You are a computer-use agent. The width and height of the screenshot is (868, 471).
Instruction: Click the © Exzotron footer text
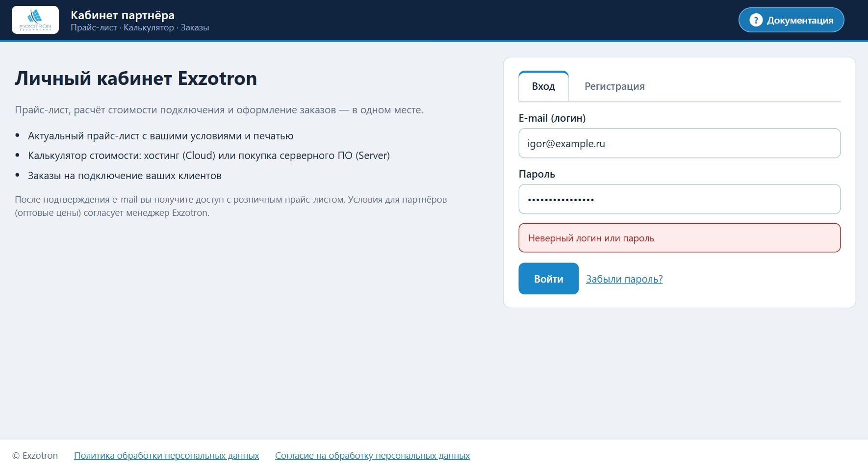[x=35, y=456]
